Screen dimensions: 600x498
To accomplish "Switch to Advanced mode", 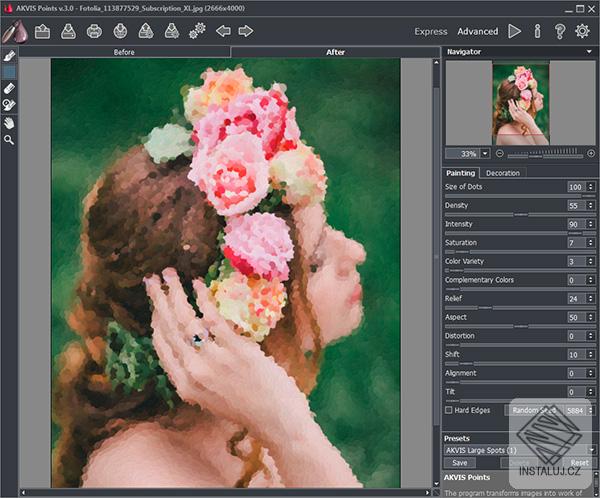I will 477,32.
